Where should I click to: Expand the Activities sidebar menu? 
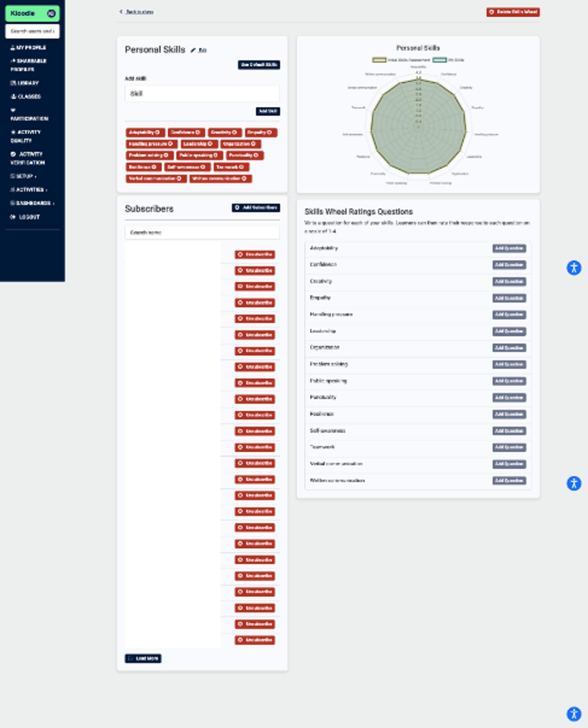click(29, 190)
